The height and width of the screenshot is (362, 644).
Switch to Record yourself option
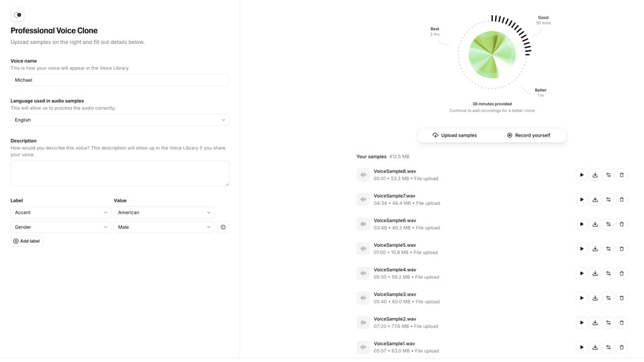pos(528,135)
